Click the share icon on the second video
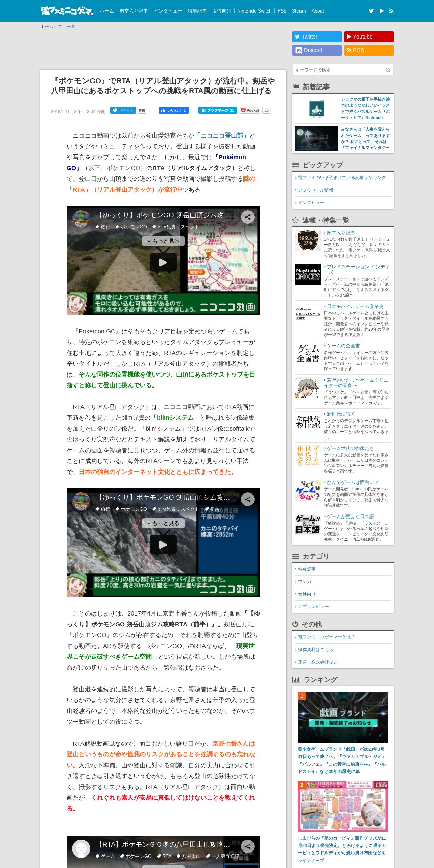This screenshot has width=434, height=868. 247,499
